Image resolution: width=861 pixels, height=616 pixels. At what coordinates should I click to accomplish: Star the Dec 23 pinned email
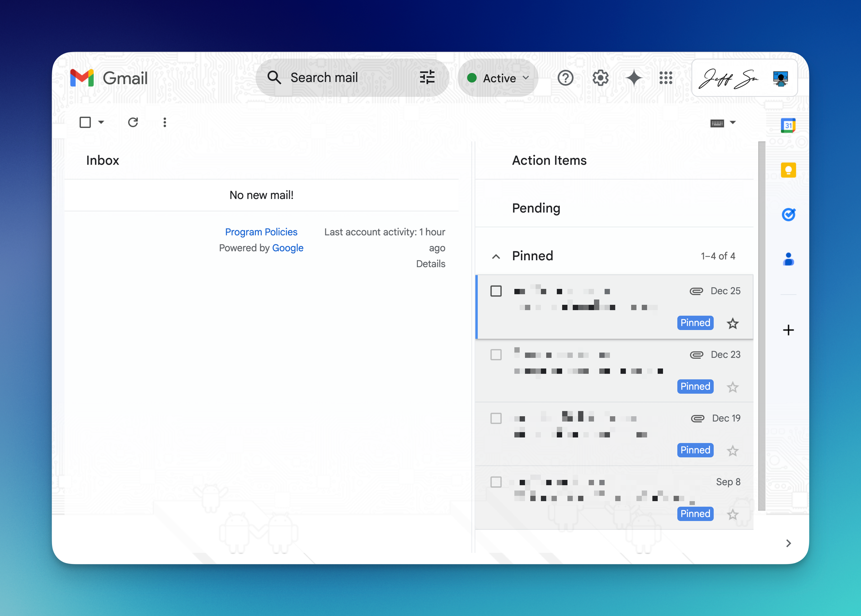pos(732,387)
